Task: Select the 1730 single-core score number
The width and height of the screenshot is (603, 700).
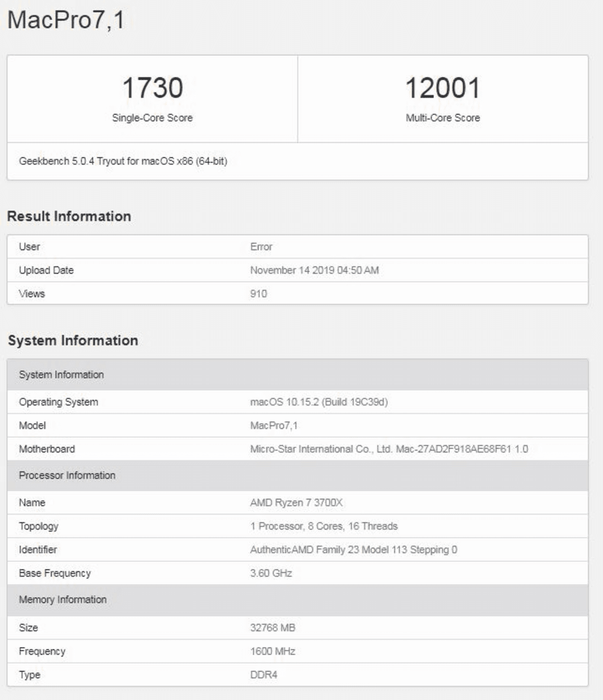Action: click(x=152, y=88)
